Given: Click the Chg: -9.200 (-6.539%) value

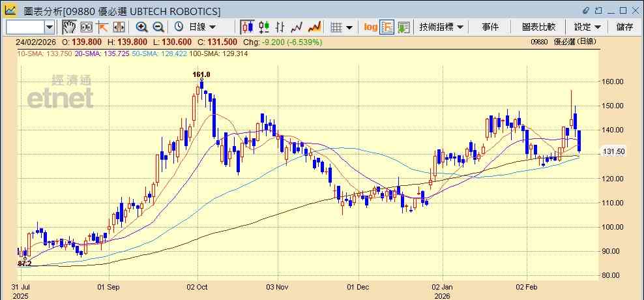Looking at the screenshot, I should click(283, 42).
